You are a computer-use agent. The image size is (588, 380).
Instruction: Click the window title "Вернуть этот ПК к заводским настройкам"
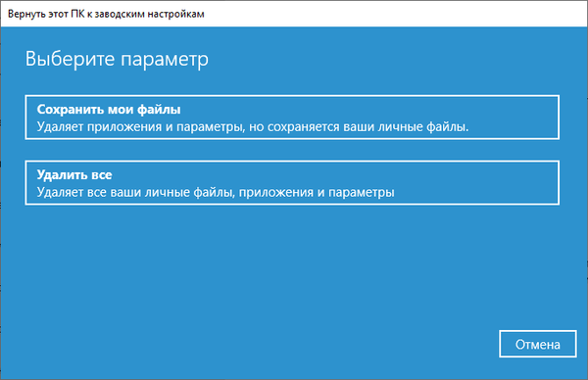click(x=106, y=14)
